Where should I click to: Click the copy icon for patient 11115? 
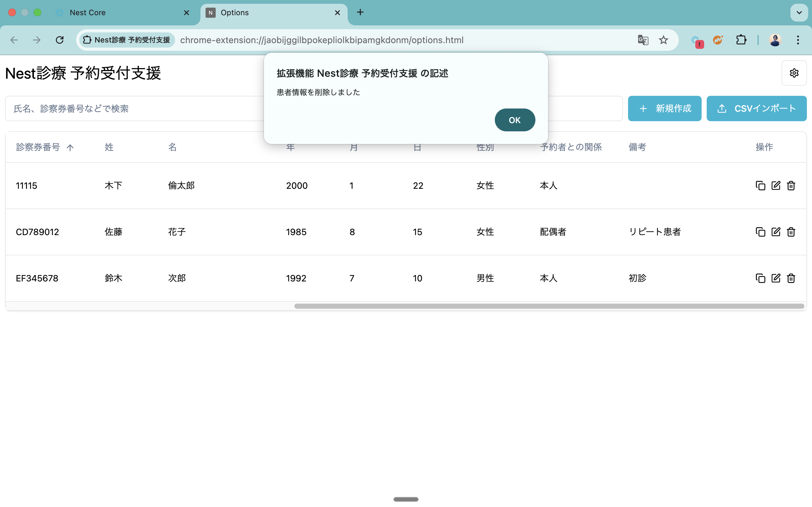(760, 185)
